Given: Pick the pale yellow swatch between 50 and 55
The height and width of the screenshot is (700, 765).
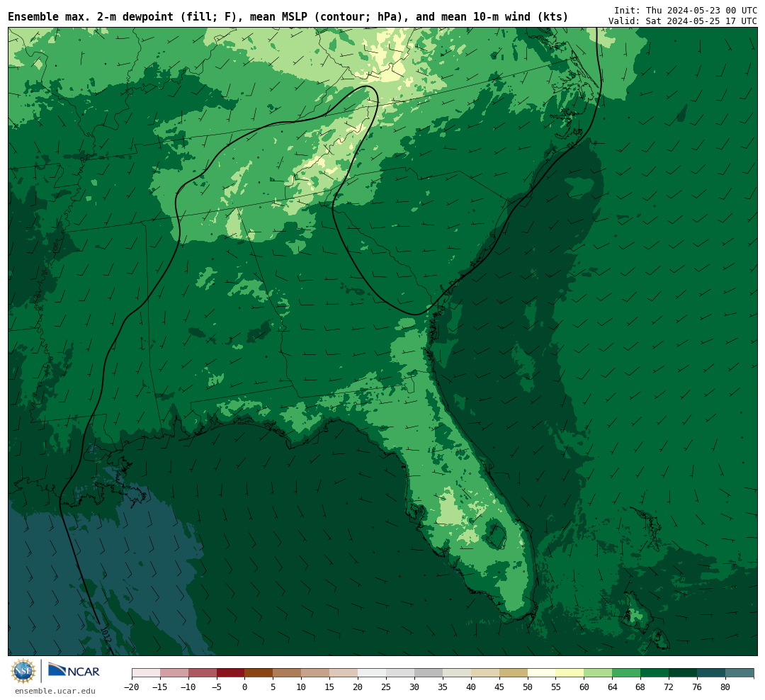Looking at the screenshot, I should [542, 673].
